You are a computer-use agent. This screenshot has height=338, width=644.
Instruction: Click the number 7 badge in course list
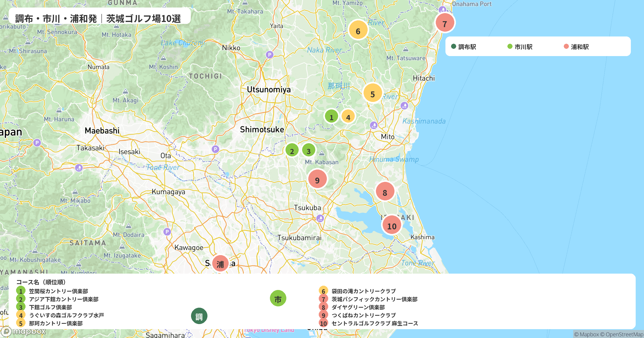pyautogui.click(x=323, y=299)
